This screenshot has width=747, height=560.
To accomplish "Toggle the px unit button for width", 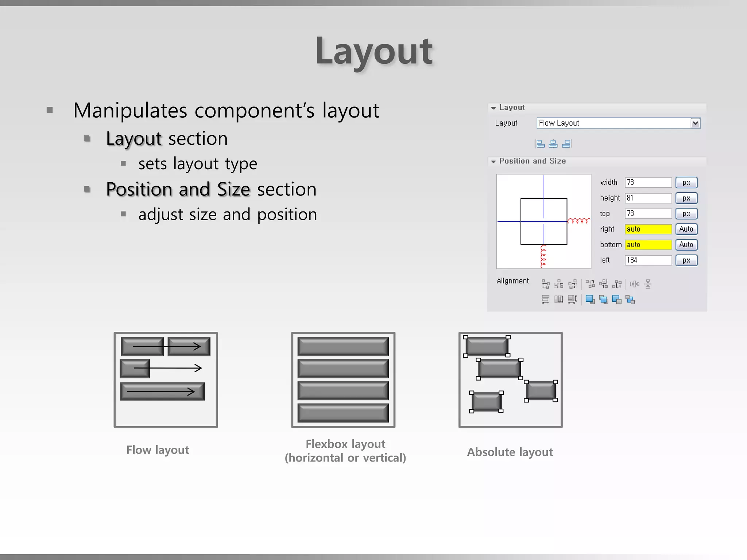I will coord(686,183).
